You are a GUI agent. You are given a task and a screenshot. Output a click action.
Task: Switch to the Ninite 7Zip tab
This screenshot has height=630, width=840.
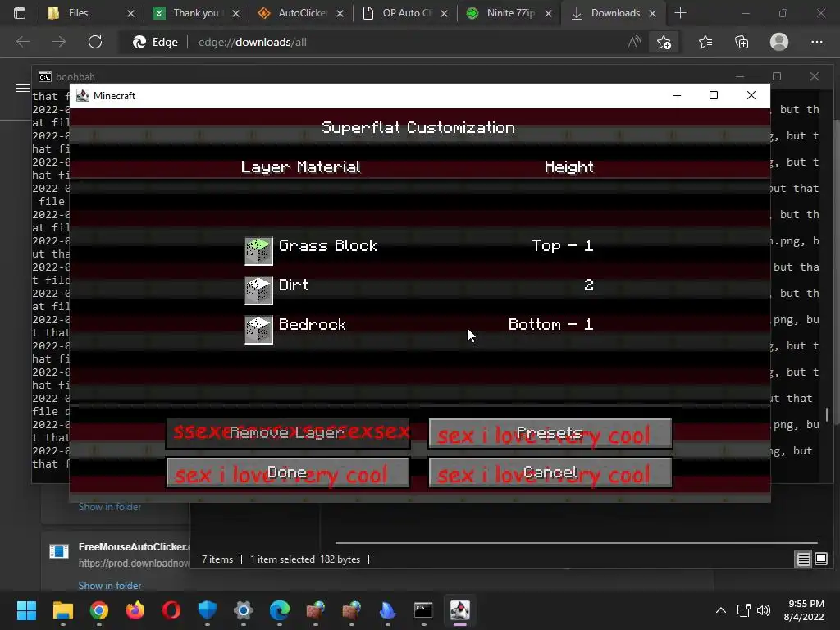coord(510,13)
